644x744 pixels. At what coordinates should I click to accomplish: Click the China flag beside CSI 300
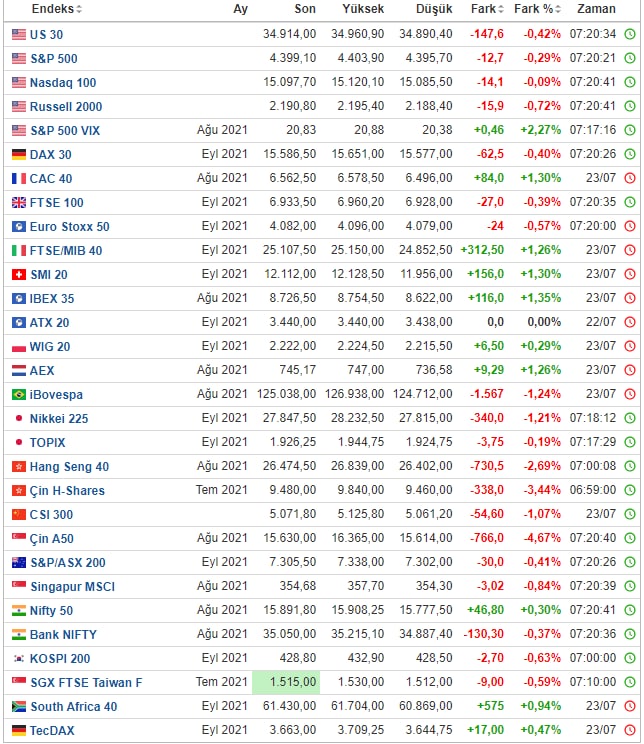19,514
